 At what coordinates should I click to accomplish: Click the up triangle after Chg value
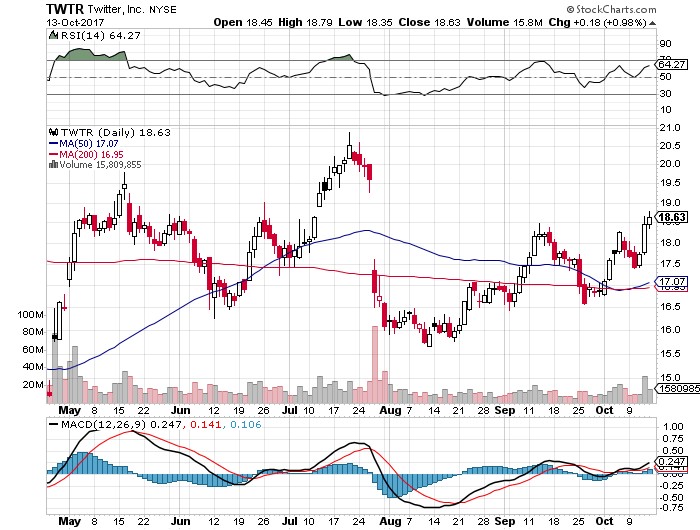[x=652, y=23]
